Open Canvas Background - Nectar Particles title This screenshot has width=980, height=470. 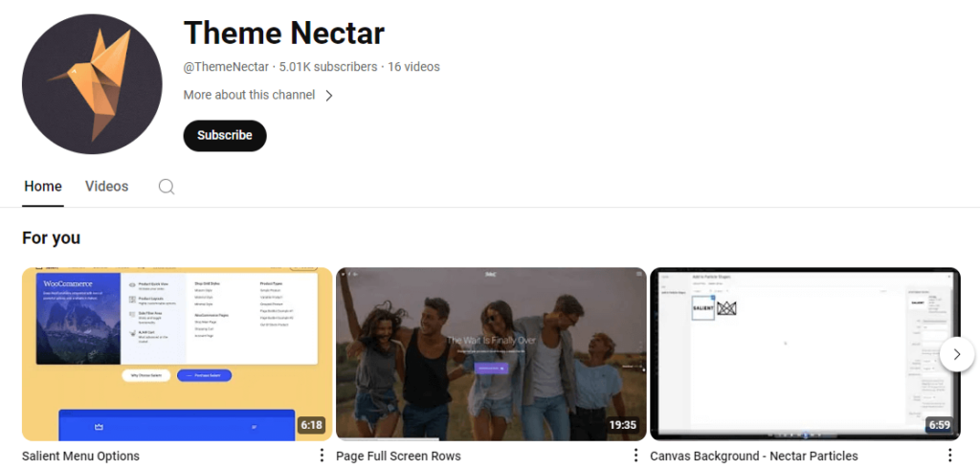(x=754, y=457)
